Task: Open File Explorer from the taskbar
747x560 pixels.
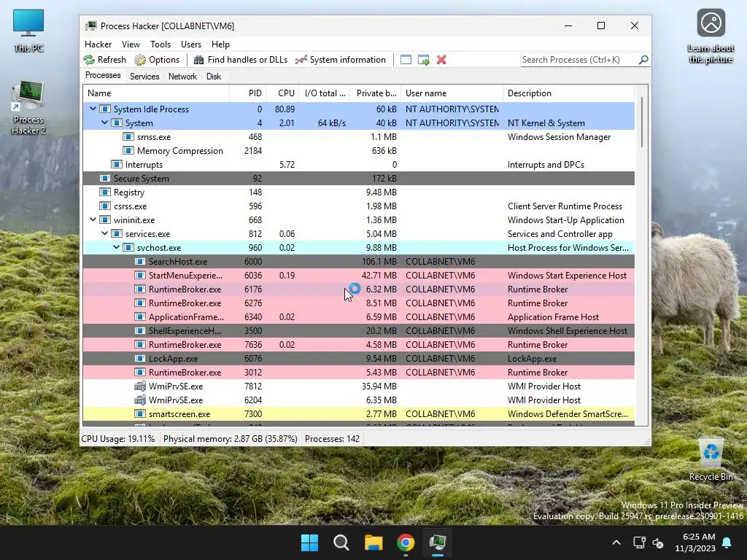Action: tap(373, 542)
